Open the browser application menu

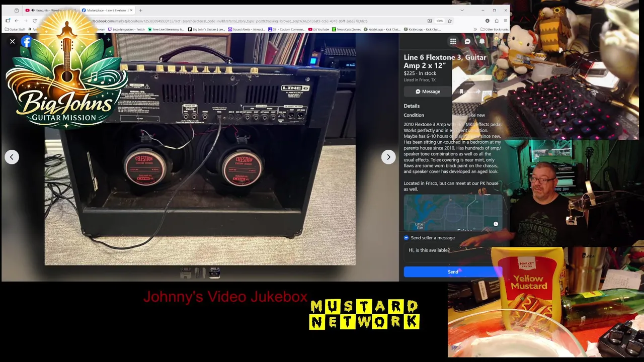click(505, 21)
